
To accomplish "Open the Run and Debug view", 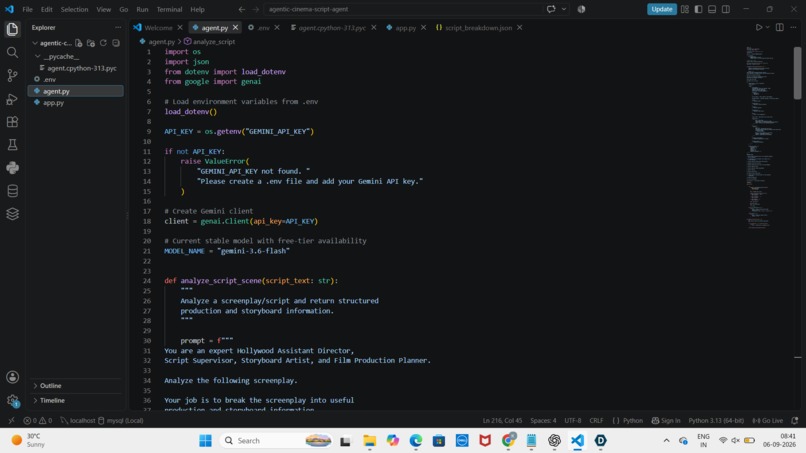I will click(x=12, y=99).
